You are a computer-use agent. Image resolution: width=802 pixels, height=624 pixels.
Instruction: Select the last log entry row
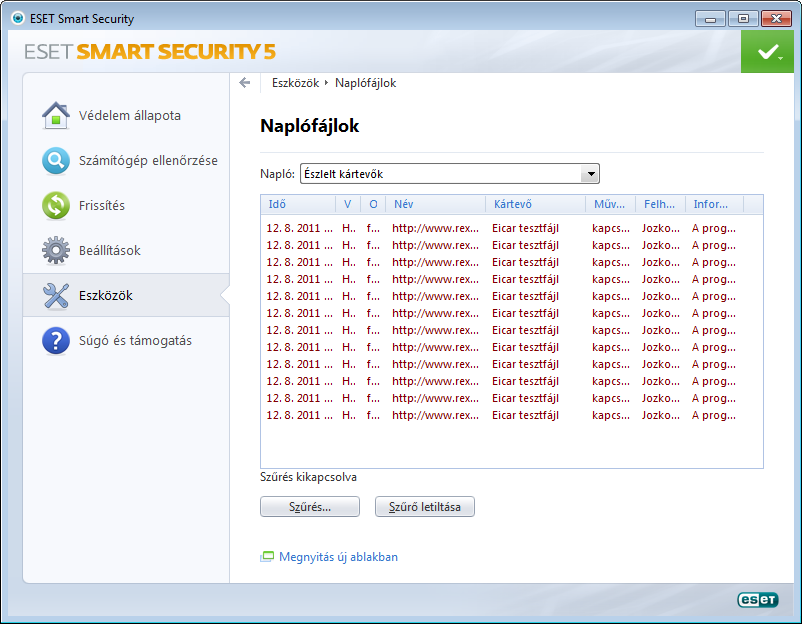(511, 415)
